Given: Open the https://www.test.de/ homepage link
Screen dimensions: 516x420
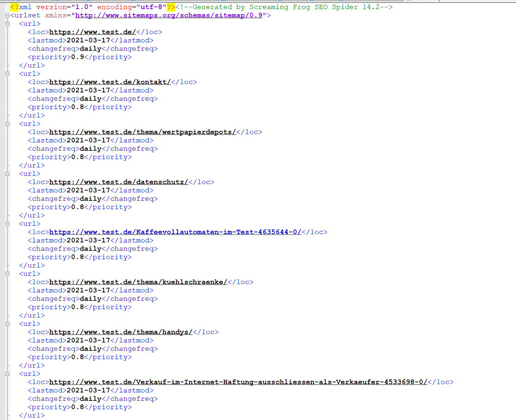Looking at the screenshot, I should tap(92, 32).
